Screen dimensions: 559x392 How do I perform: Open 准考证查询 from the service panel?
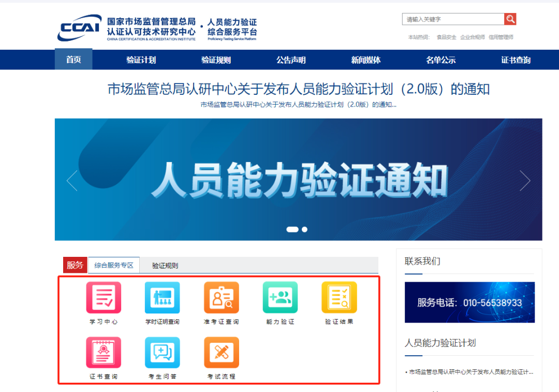[x=221, y=297]
